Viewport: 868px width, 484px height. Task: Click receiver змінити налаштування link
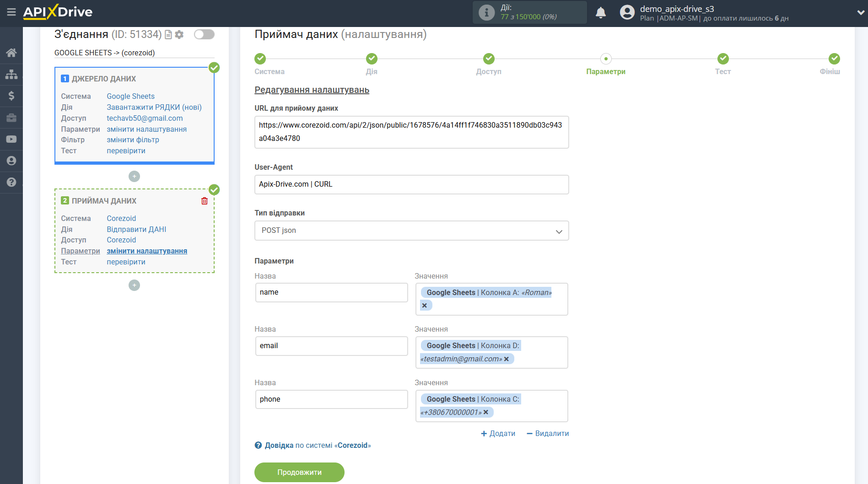147,251
